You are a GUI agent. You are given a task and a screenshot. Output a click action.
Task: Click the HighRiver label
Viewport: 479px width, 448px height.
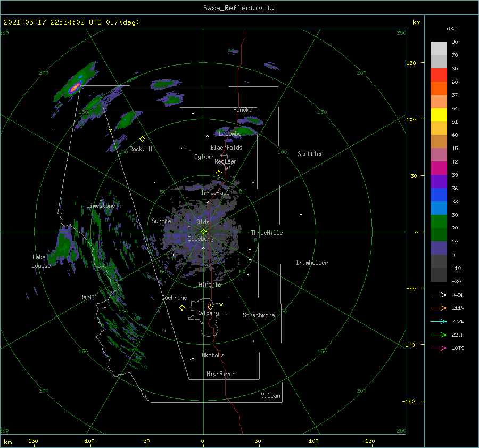[221, 374]
